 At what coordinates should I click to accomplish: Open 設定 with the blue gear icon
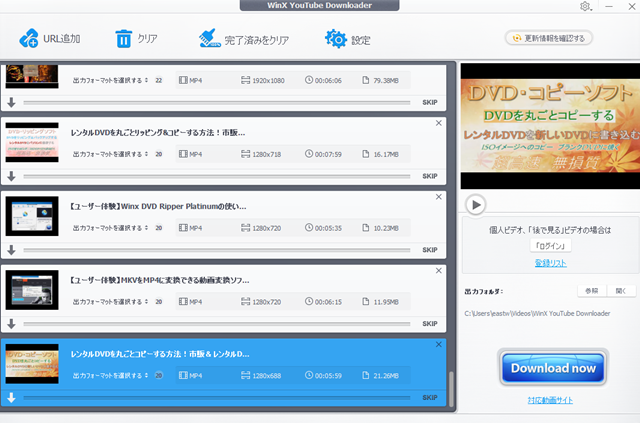tap(336, 39)
